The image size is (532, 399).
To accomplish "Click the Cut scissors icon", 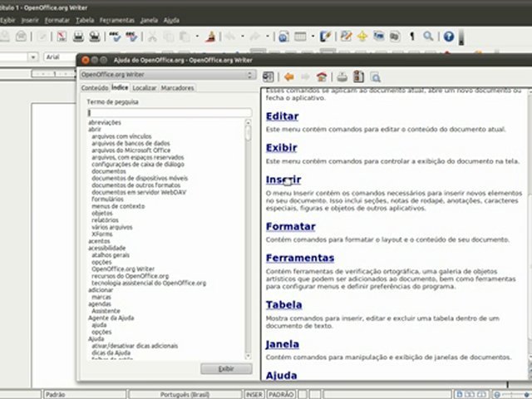I will [x=152, y=37].
